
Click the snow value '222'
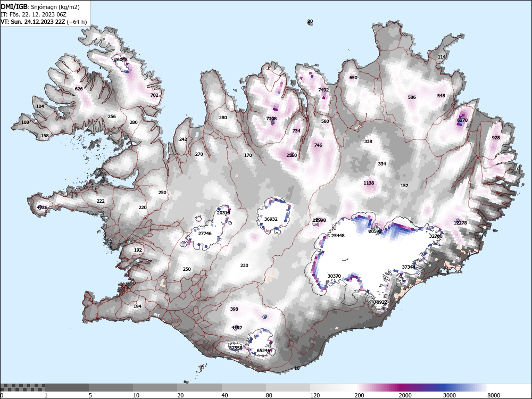click(101, 201)
